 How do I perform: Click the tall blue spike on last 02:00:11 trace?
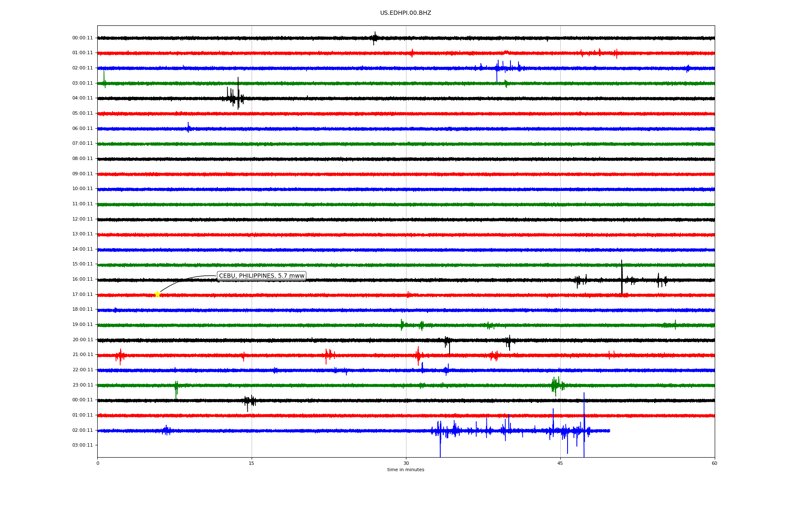(584, 423)
